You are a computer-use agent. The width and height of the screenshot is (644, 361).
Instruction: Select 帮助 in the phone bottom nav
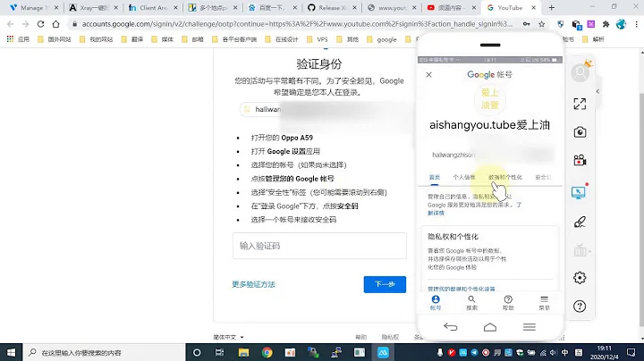[x=508, y=303]
